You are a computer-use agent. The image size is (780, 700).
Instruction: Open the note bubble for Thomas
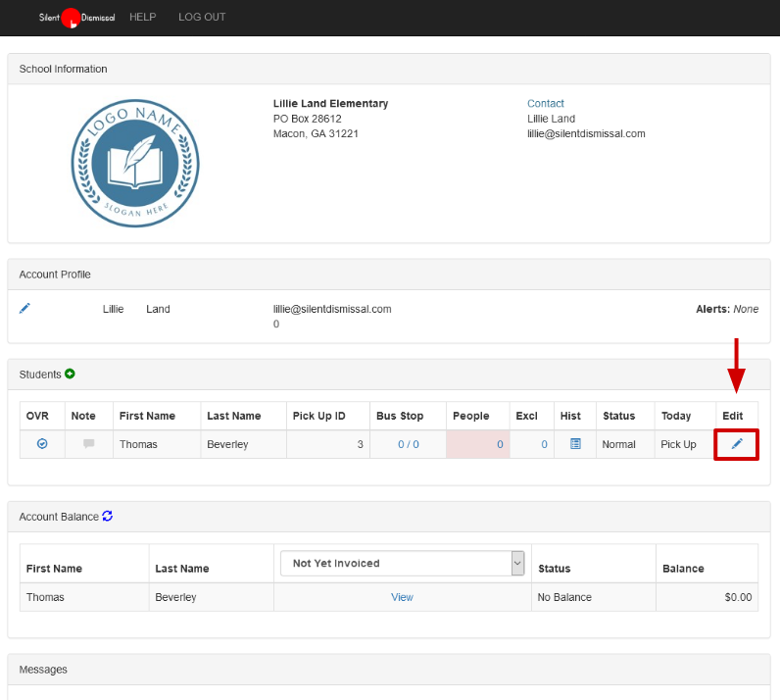click(x=89, y=444)
